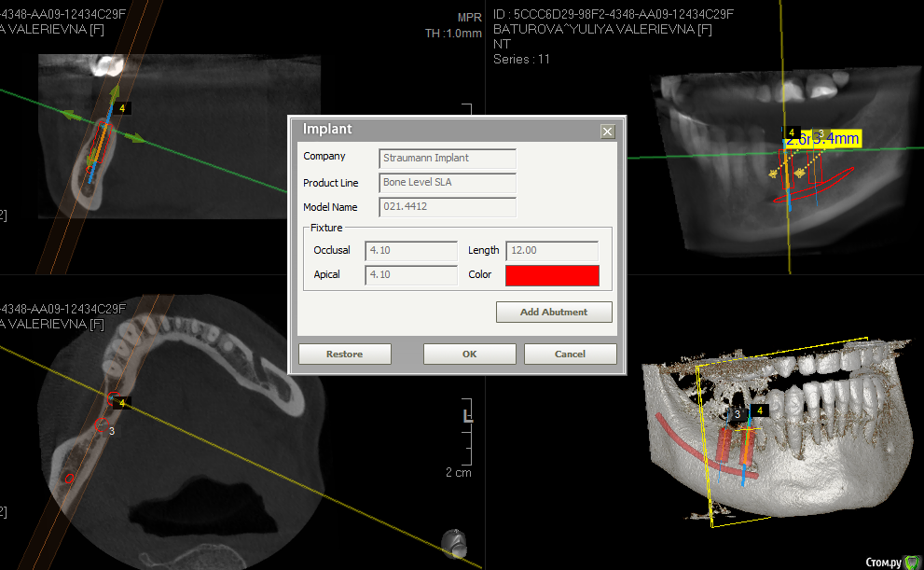The height and width of the screenshot is (570, 924).
Task: Click the left yellow measurement endpoint marker
Action: (x=772, y=174)
